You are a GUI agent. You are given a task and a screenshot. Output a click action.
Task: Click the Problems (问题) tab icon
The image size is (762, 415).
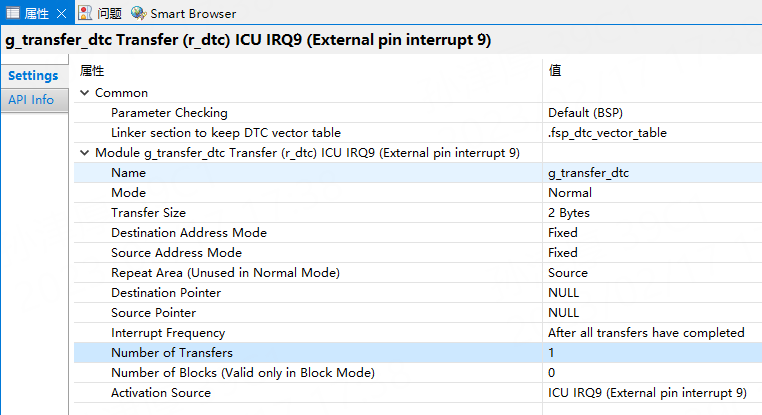(86, 13)
